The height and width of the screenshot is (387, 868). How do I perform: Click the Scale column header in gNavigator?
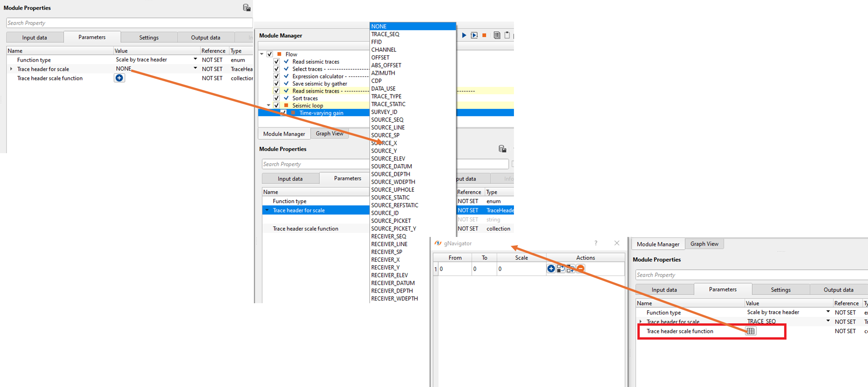coord(521,258)
